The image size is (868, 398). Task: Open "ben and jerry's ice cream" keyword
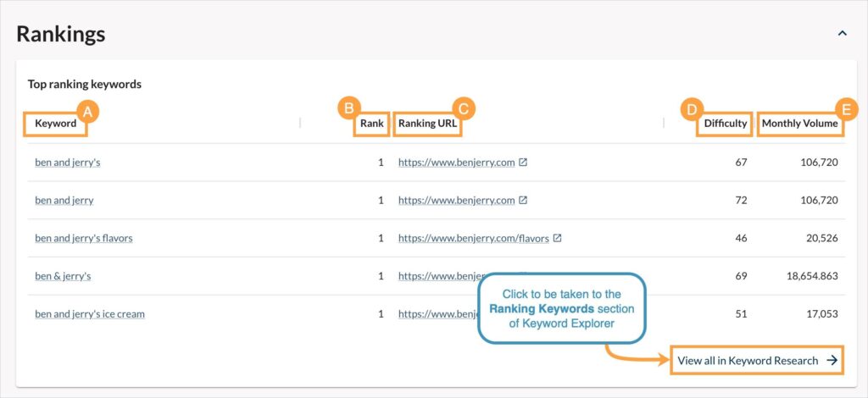(90, 314)
